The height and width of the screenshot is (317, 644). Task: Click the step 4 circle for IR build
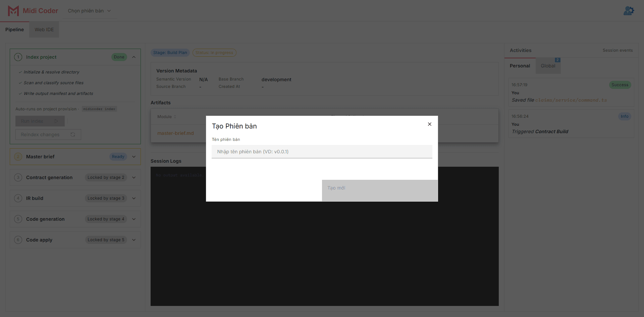18,198
